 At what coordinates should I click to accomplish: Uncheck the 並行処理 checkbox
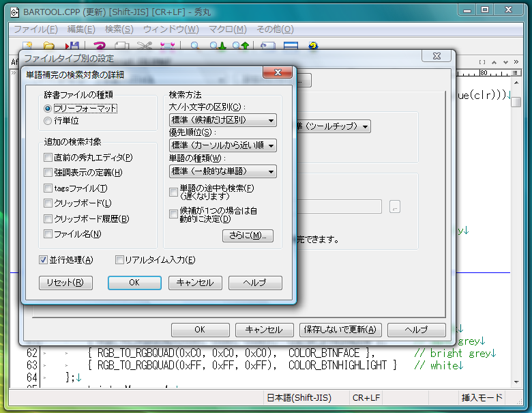pos(43,259)
